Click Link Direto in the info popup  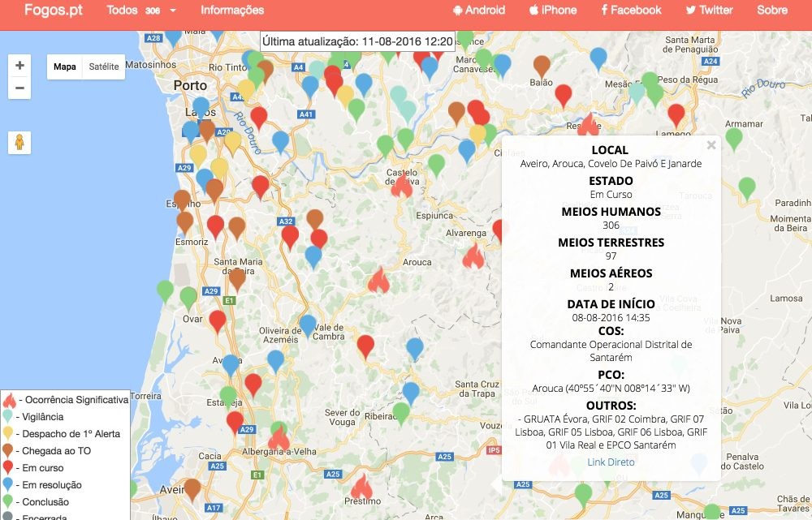[611, 462]
